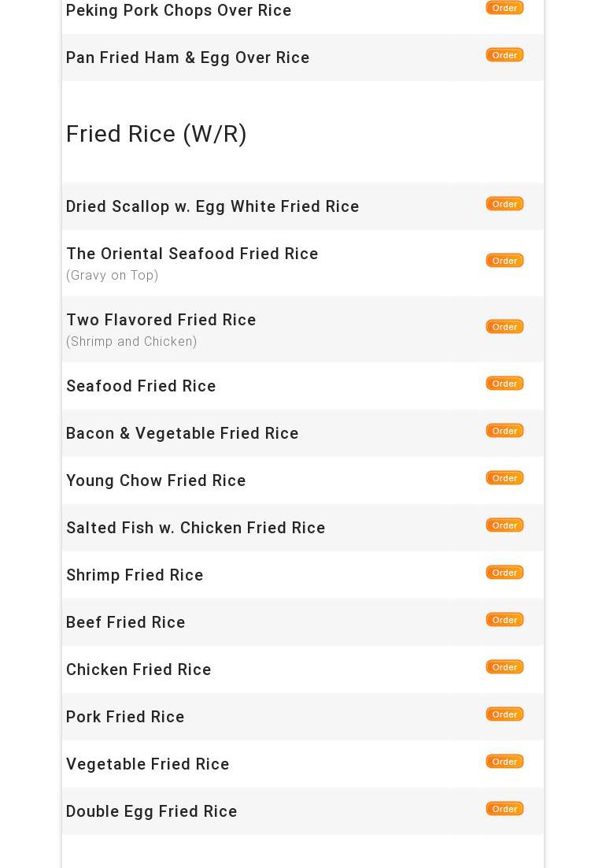Order the Beef Fried Rice
Image resolution: width=606 pixels, height=868 pixels.
coord(504,620)
